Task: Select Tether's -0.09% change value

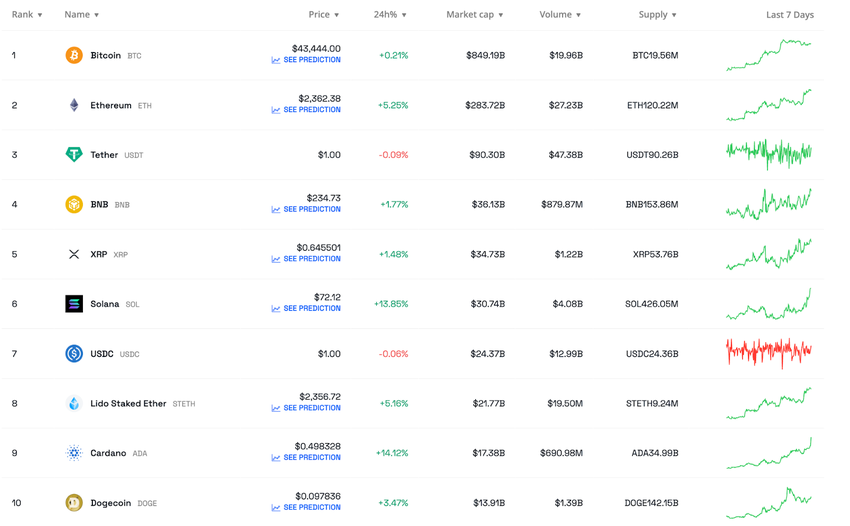Action: 393,155
